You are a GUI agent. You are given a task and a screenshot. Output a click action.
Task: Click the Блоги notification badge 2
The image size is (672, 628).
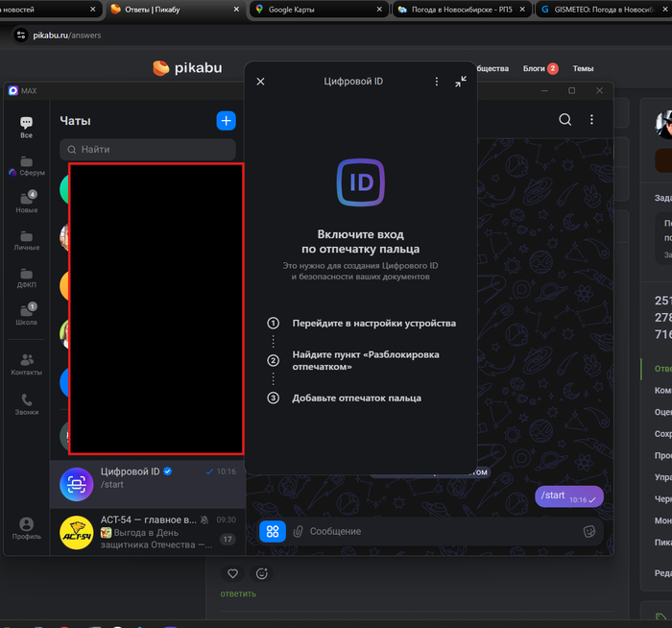pyautogui.click(x=552, y=68)
